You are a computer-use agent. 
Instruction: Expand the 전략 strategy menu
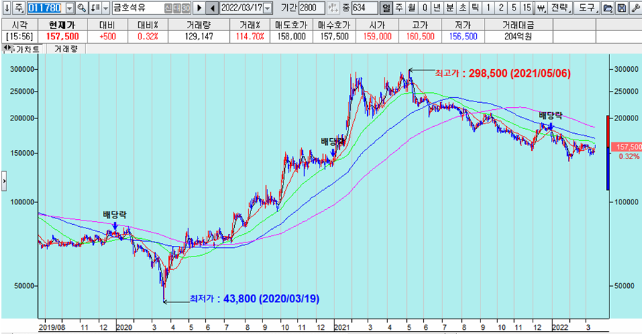(559, 8)
